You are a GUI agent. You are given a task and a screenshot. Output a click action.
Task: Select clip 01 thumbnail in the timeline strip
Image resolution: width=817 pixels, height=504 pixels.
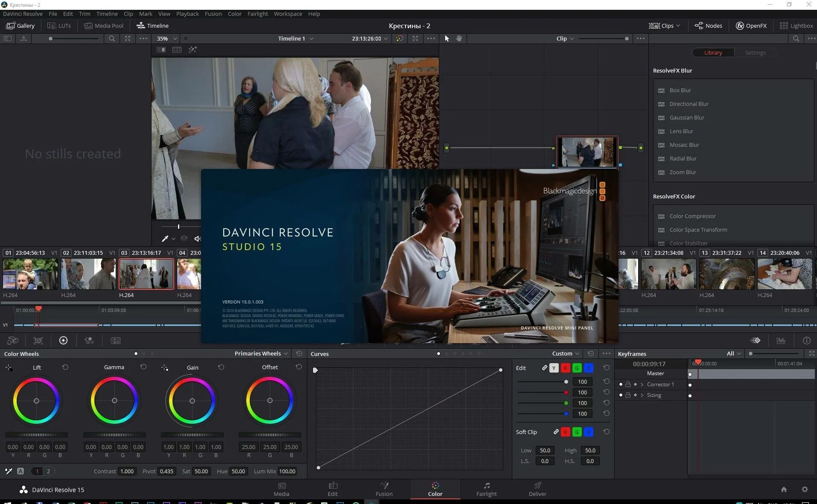(30, 274)
